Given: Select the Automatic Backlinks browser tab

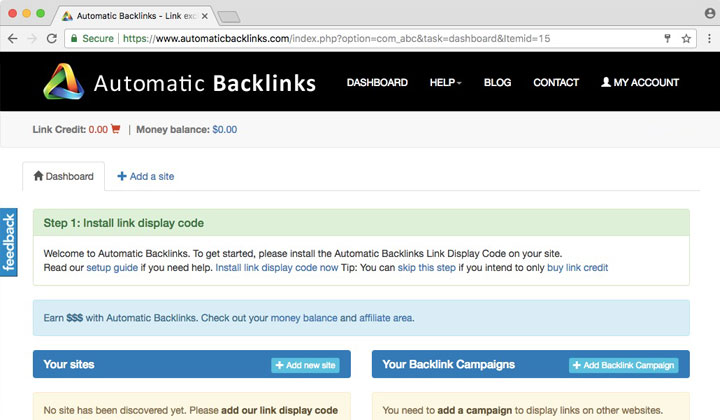Looking at the screenshot, I should 133,16.
